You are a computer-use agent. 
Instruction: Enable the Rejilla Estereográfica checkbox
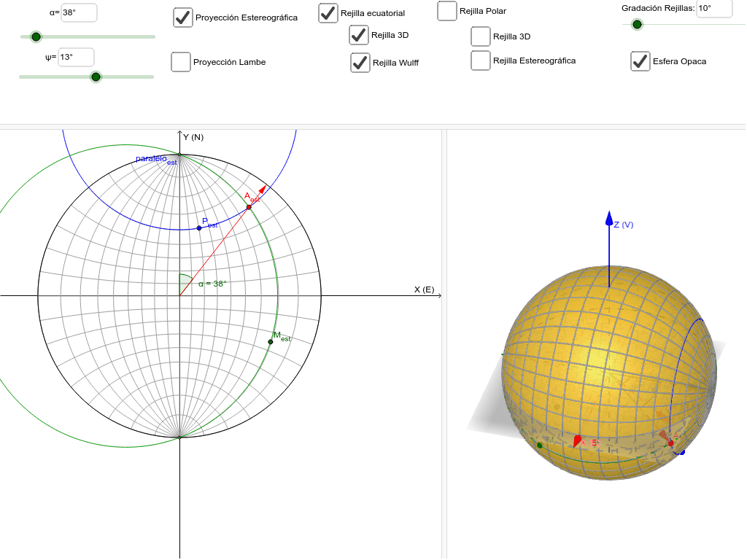481,61
